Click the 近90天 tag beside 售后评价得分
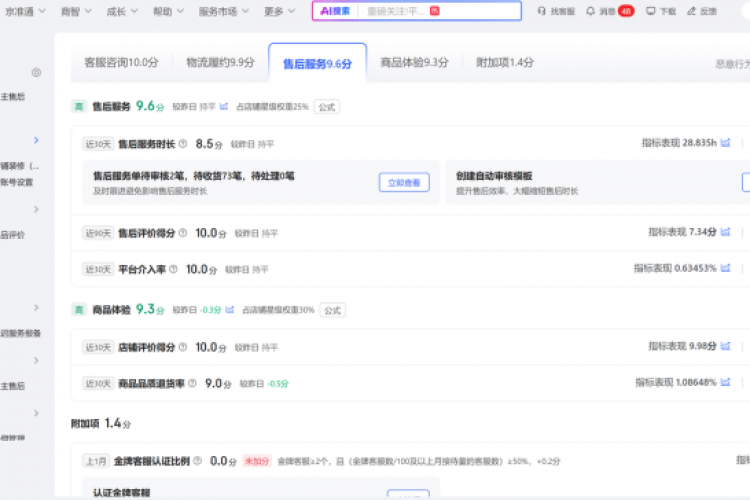The width and height of the screenshot is (750, 500). click(98, 233)
